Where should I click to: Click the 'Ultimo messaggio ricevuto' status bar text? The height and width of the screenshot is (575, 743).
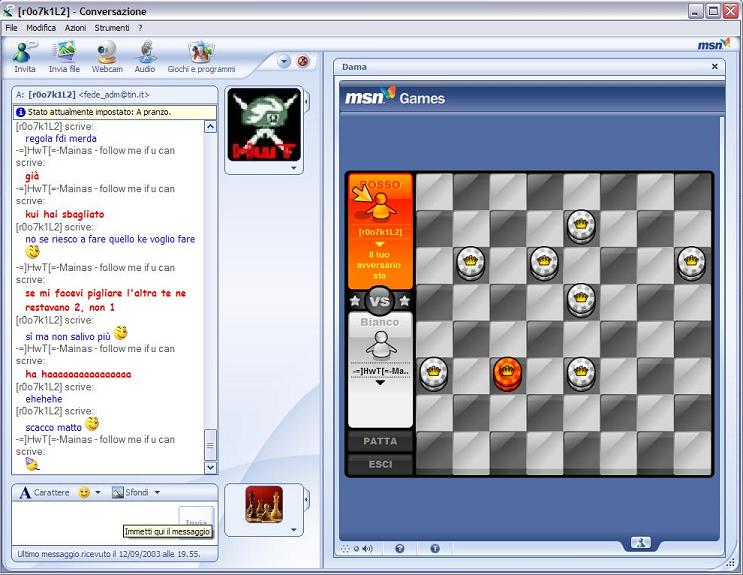click(109, 554)
